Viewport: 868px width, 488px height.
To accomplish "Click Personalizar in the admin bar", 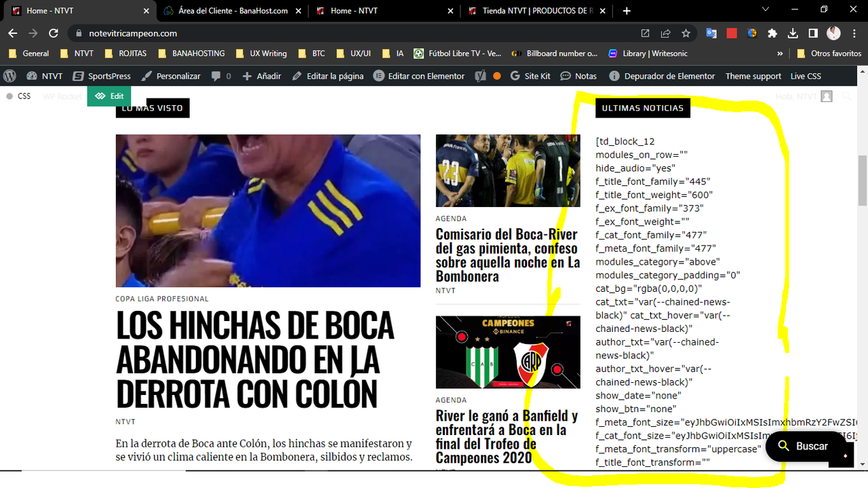I will (x=171, y=76).
